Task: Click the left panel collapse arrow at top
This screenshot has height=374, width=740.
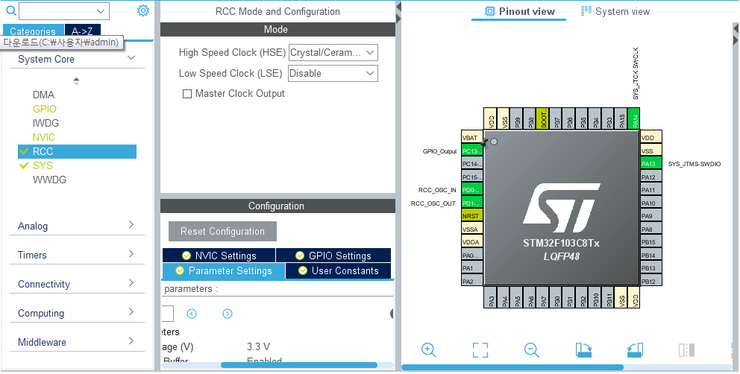Action: click(399, 7)
